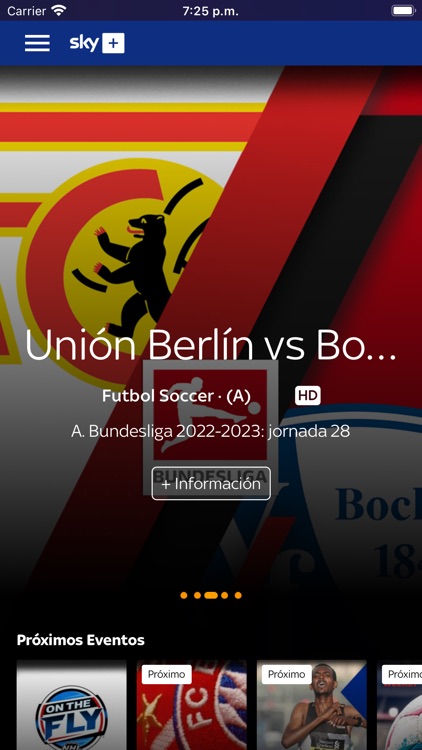Check the Wi-Fi status icon
The width and height of the screenshot is (422, 750).
59,11
